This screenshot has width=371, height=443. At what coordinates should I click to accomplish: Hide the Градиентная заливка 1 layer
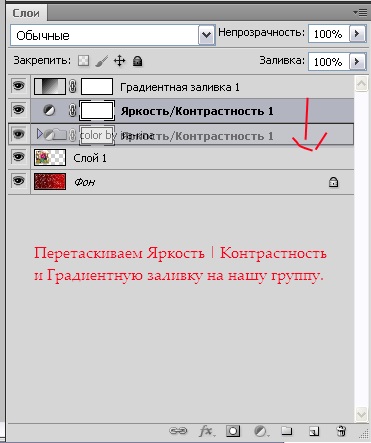(19, 86)
